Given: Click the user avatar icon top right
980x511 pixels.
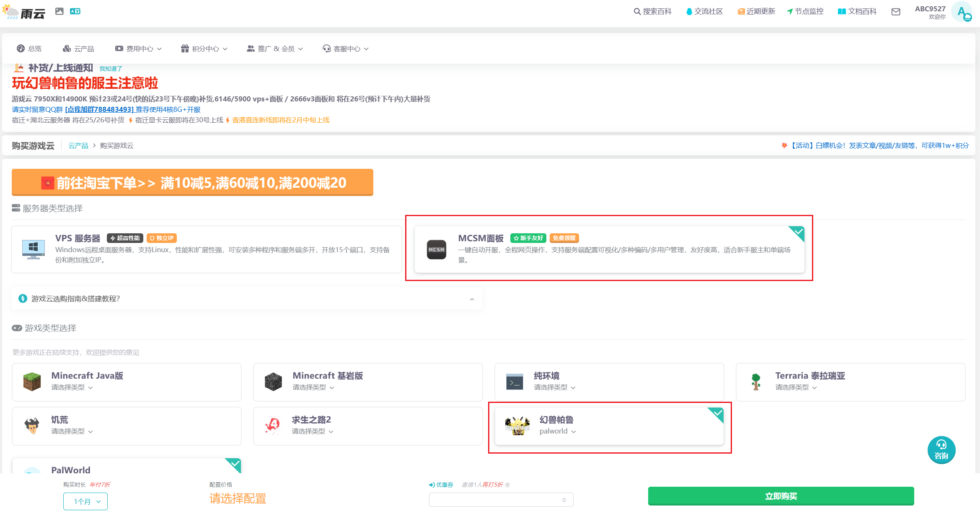Looking at the screenshot, I should 962,12.
